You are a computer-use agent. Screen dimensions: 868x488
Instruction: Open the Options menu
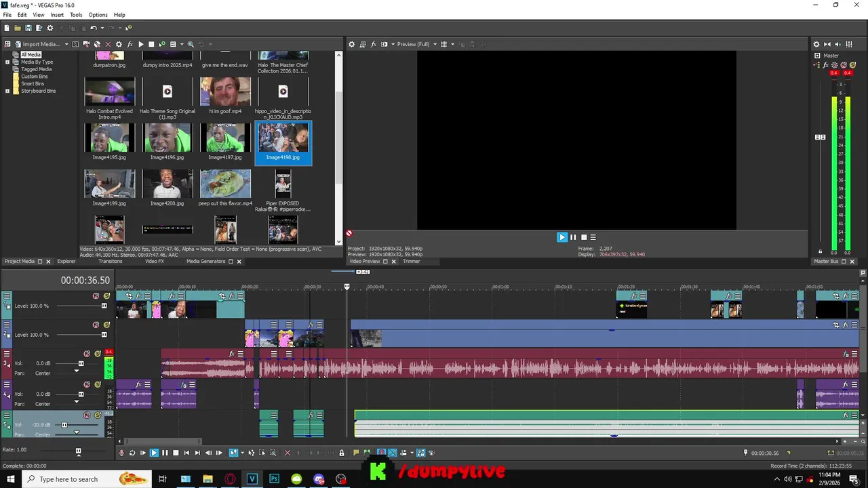tap(98, 15)
